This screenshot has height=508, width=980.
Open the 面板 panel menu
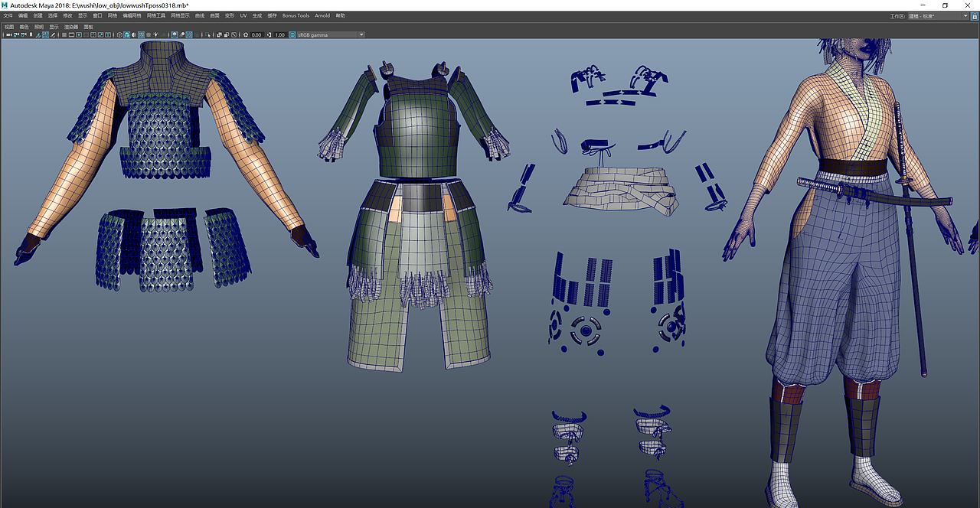pyautogui.click(x=88, y=27)
